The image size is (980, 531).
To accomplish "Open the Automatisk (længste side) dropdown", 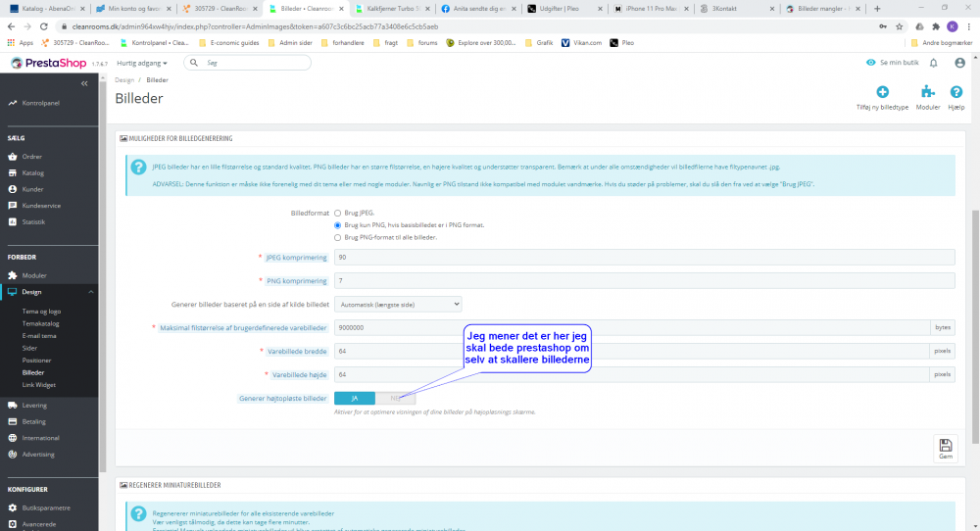I will coord(398,305).
